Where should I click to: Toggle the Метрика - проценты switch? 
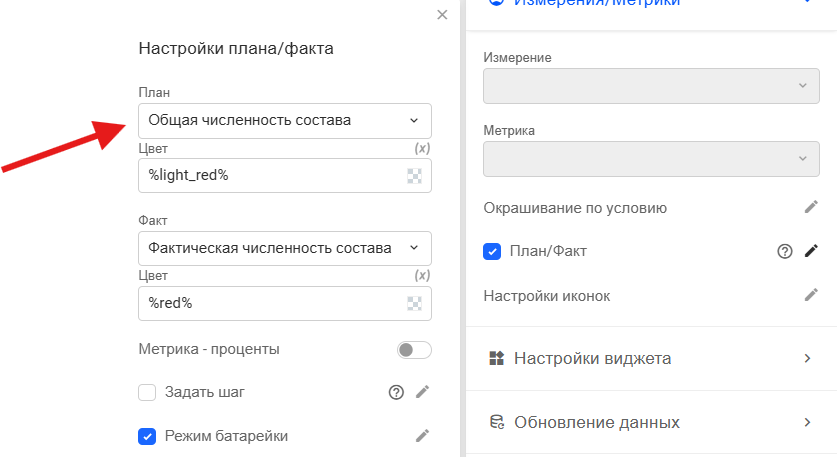click(414, 350)
